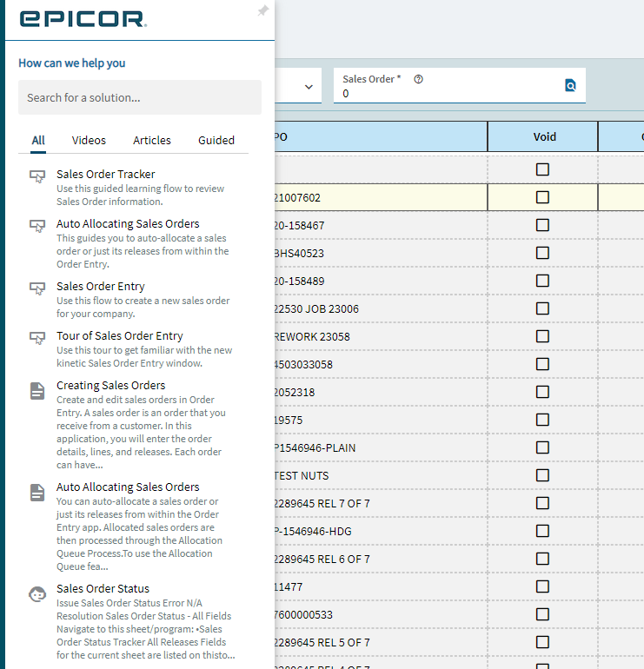Image resolution: width=644 pixels, height=669 pixels.
Task: Toggle Void checkbox for PO 2052318
Action: pyautogui.click(x=542, y=392)
